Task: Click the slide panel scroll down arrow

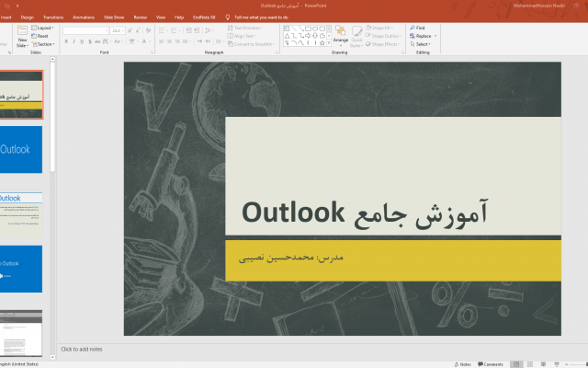Action: [x=52, y=358]
